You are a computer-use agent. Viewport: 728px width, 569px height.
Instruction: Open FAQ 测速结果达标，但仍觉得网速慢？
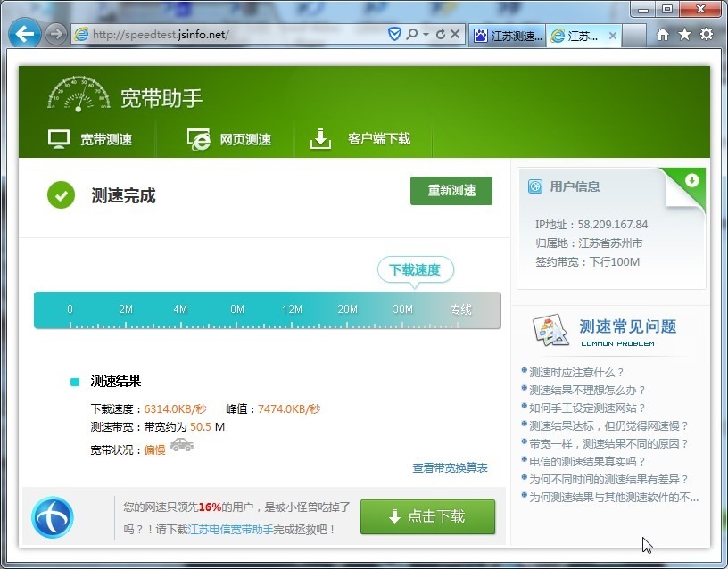608,426
